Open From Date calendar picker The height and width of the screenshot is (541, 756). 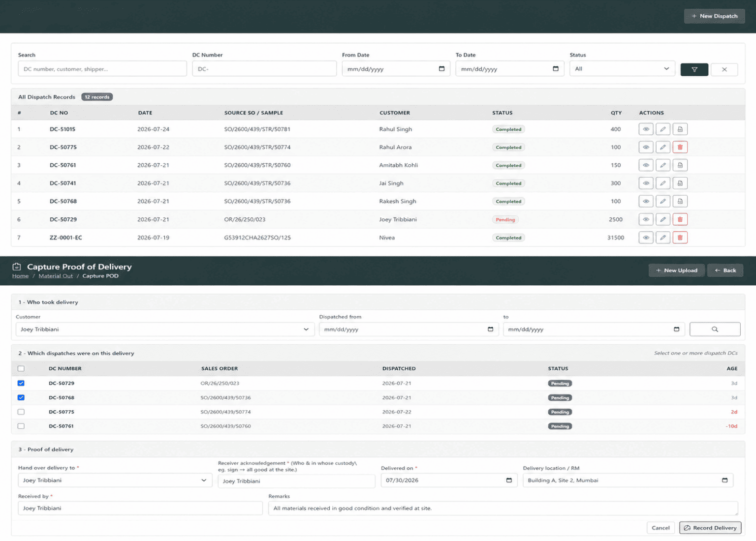(x=441, y=69)
